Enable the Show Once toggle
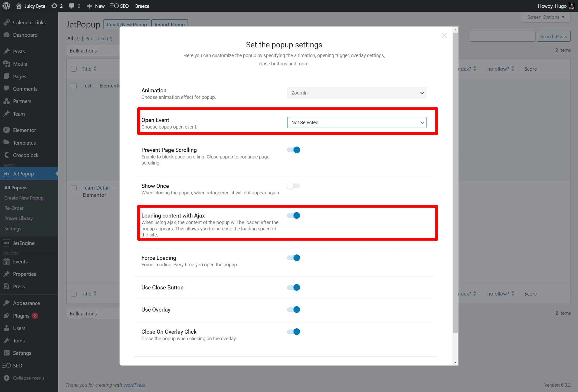 (x=293, y=186)
